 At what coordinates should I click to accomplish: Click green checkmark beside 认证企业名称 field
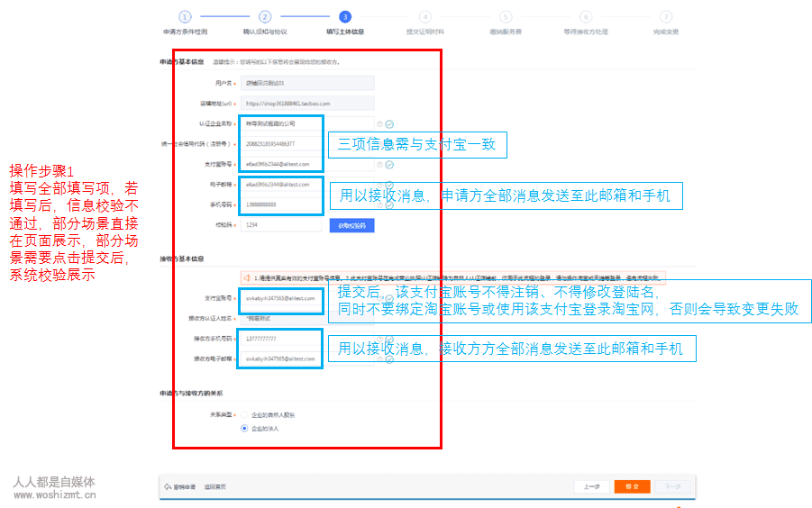(389, 123)
